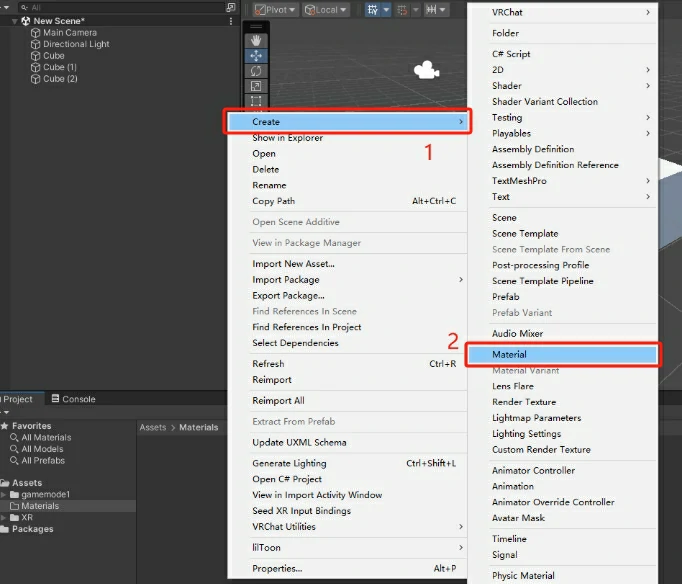This screenshot has height=584, width=682.
Task: Expand the gamemode1 folder arrow
Action: pyautogui.click(x=4, y=495)
